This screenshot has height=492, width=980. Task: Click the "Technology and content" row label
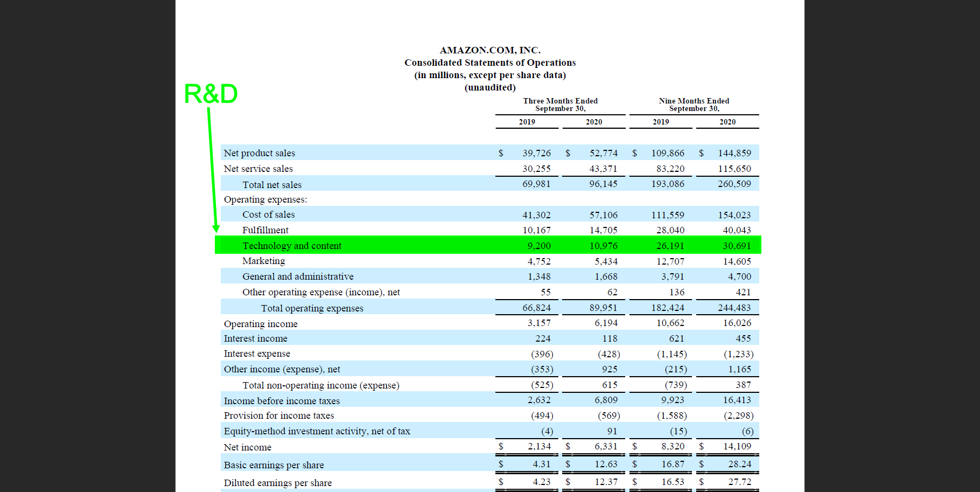tap(292, 246)
